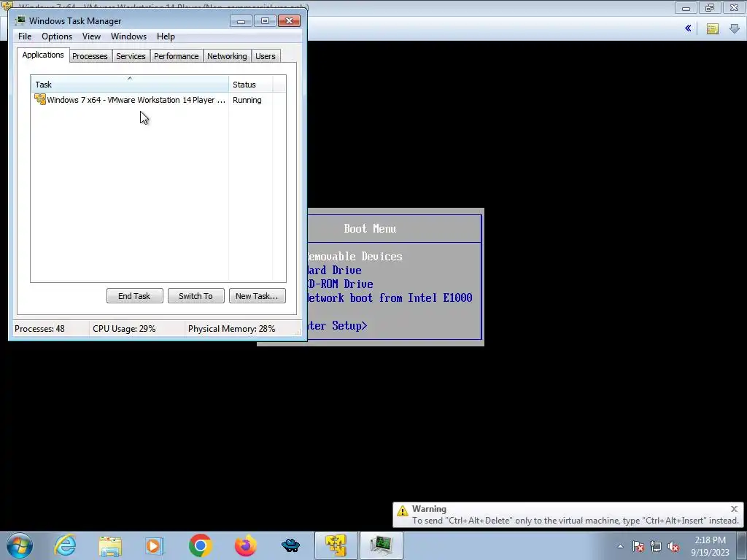Click the Warning triangle icon in notification
This screenshot has width=747, height=560.
(403, 511)
